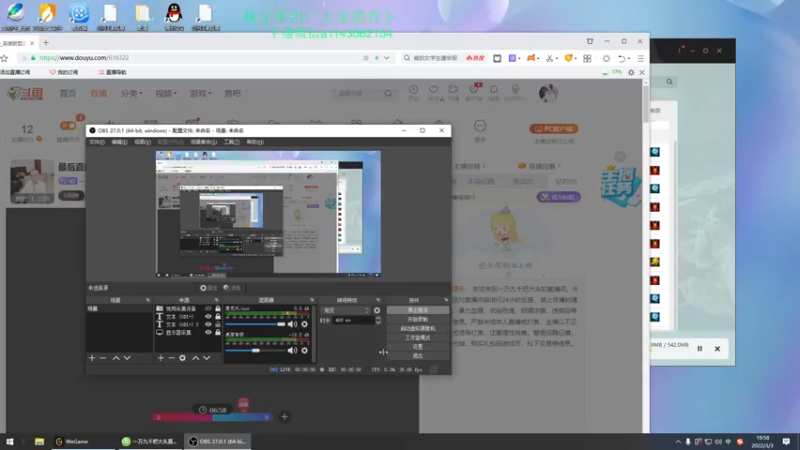Viewport: 800px width, 450px height.
Task: Toggle the 直播开关 switch on Douyu
Action: (x=68, y=126)
